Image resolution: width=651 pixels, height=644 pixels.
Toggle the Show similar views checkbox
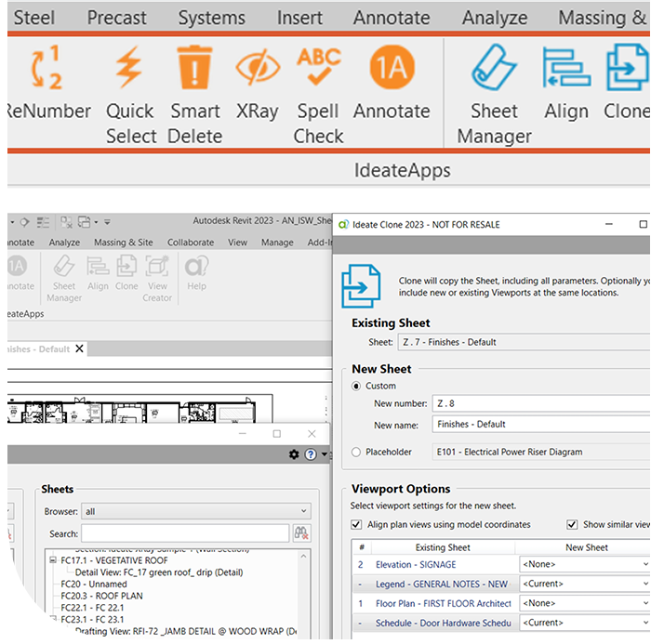click(x=572, y=524)
